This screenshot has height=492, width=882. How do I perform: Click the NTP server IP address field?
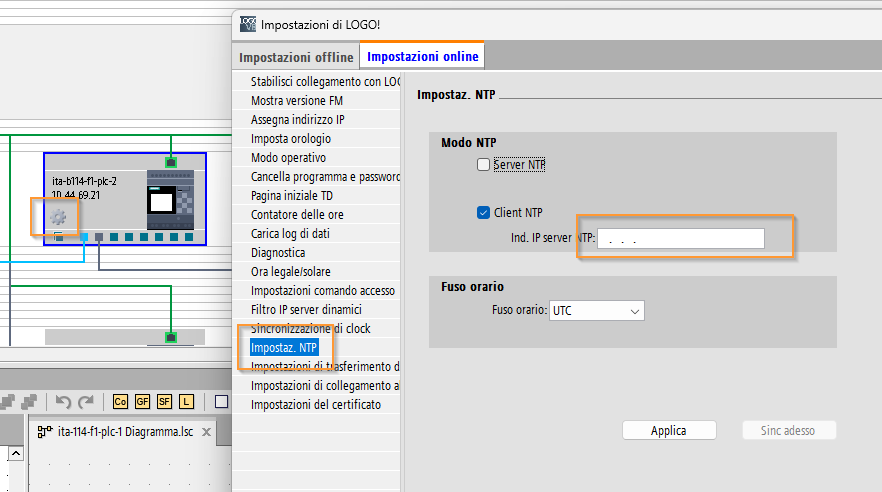click(680, 238)
